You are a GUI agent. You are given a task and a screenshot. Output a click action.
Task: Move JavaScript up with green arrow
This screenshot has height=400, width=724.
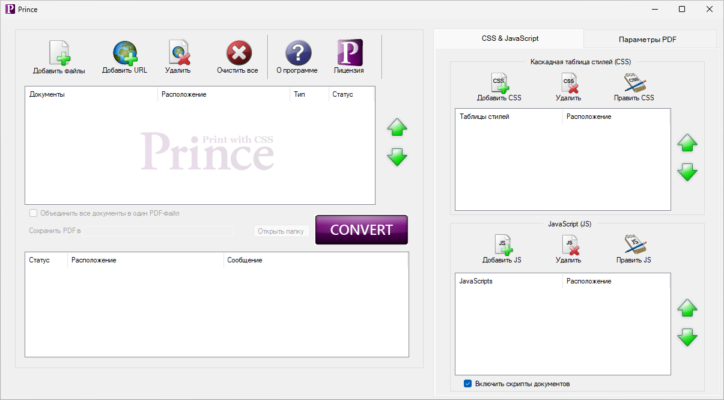point(687,308)
